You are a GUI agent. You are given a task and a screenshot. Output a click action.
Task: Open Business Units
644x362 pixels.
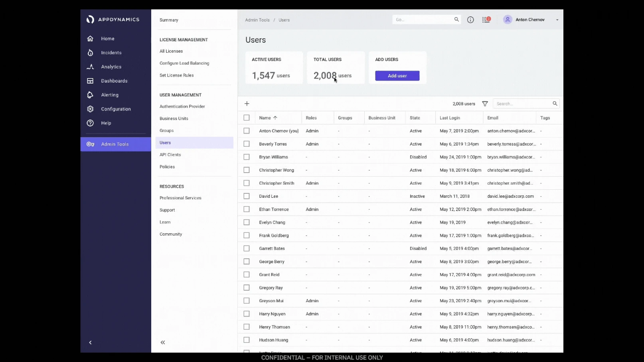pyautogui.click(x=174, y=118)
